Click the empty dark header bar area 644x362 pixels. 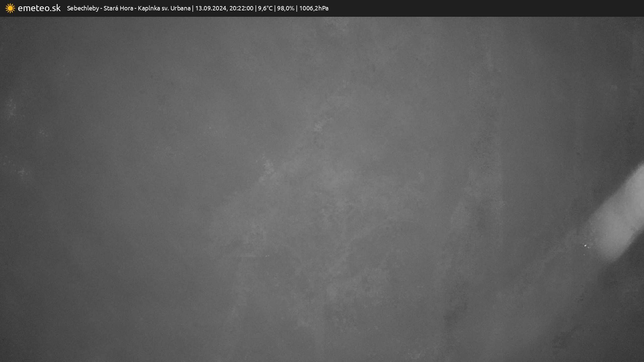(x=486, y=8)
